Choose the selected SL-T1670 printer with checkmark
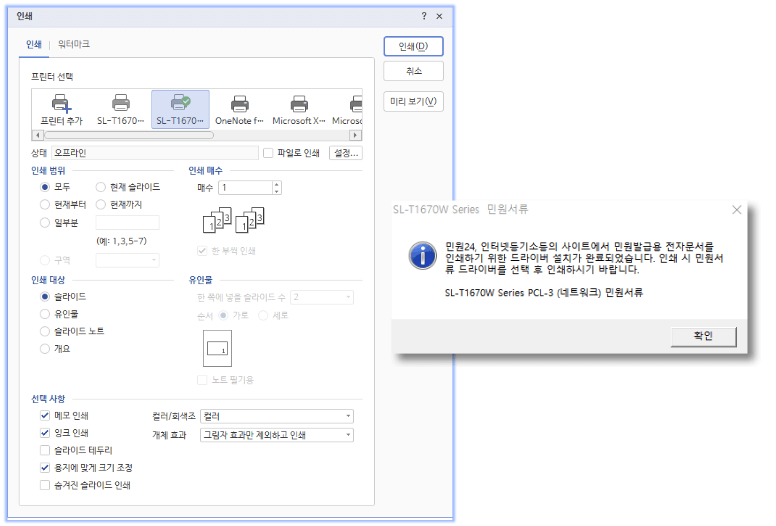The height and width of the screenshot is (526, 776). pyautogui.click(x=180, y=109)
